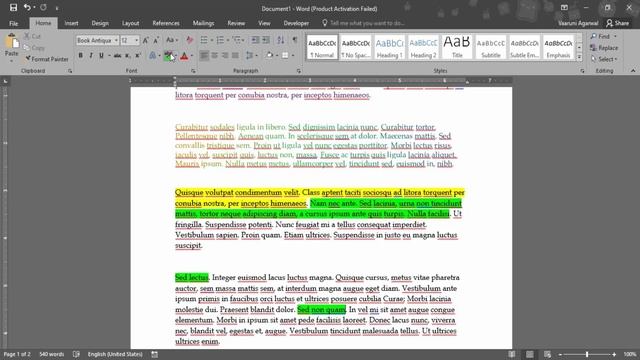The image size is (640, 360).
Task: Adjust the zoom slider handle
Action: point(587,354)
